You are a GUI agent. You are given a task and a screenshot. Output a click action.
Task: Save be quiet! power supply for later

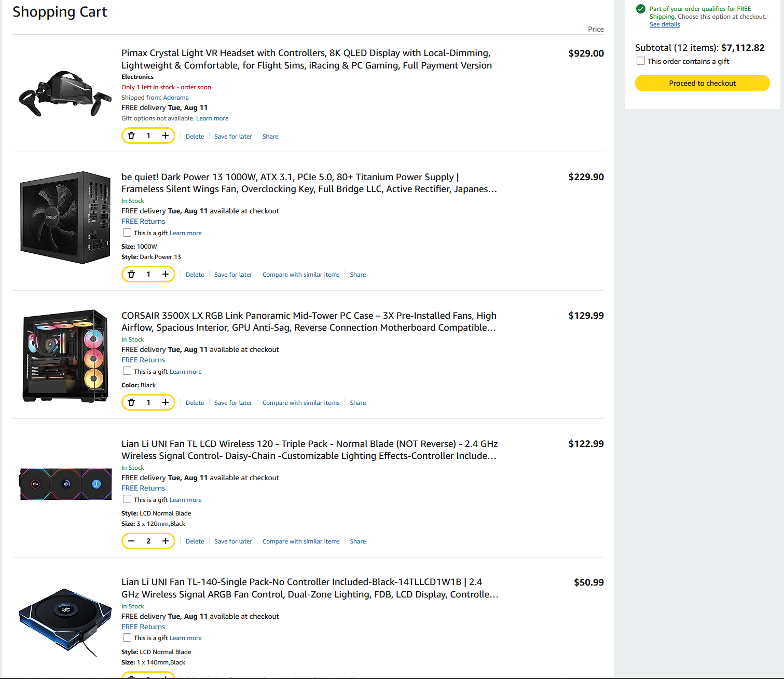(x=233, y=275)
